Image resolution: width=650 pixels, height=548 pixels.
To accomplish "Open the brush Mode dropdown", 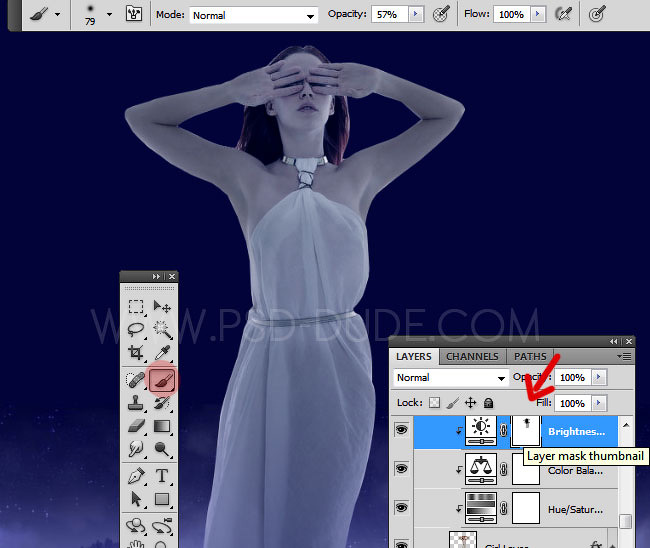I will [310, 16].
